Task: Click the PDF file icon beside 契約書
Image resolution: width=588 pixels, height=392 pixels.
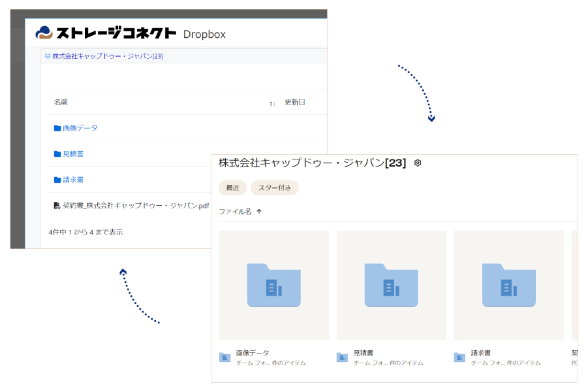Action: [57, 205]
